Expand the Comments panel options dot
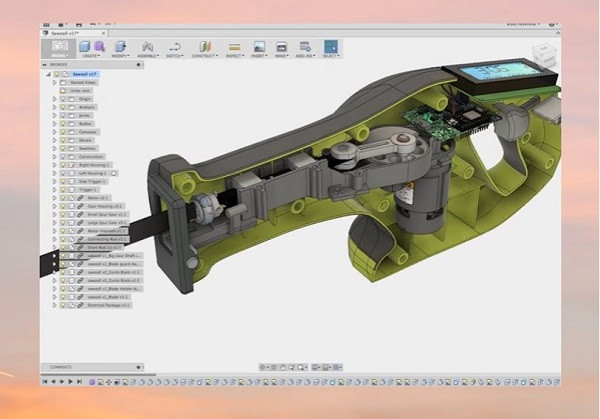The image size is (600, 419). 139,367
